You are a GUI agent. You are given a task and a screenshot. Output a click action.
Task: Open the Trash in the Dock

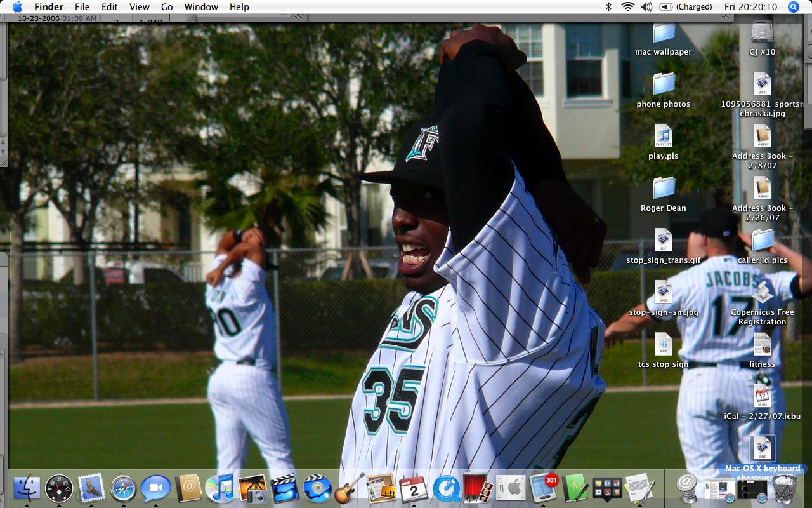pos(785,488)
